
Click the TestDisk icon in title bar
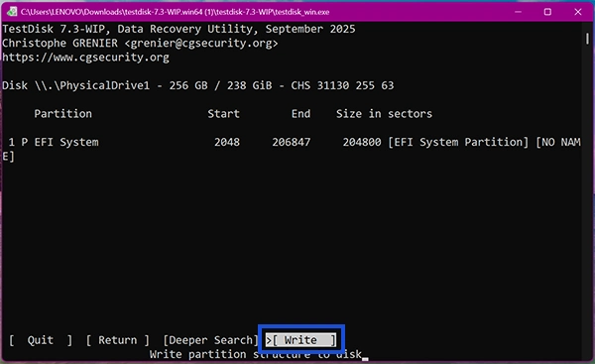pyautogui.click(x=12, y=12)
